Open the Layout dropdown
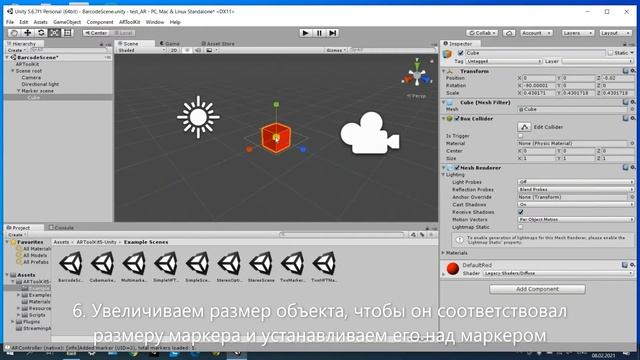The width and height of the screenshot is (640, 360). coord(615,33)
